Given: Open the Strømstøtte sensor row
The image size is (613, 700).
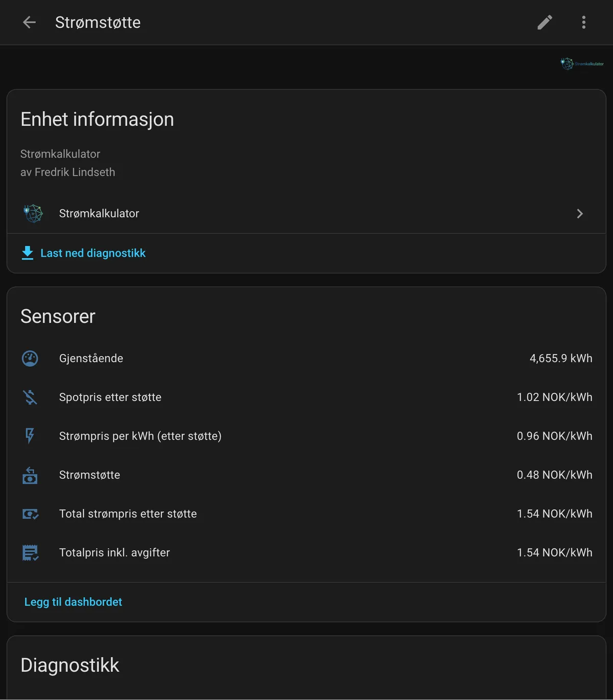Looking at the screenshot, I should click(x=306, y=475).
